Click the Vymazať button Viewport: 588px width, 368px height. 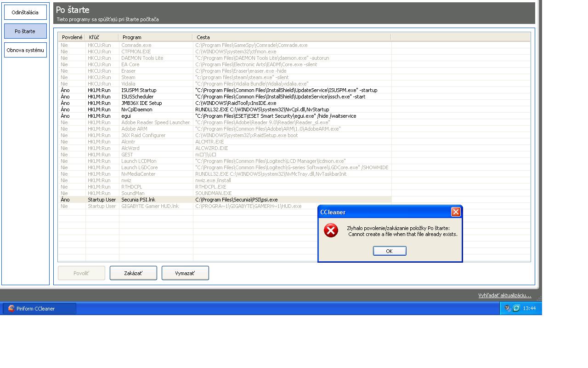185,273
